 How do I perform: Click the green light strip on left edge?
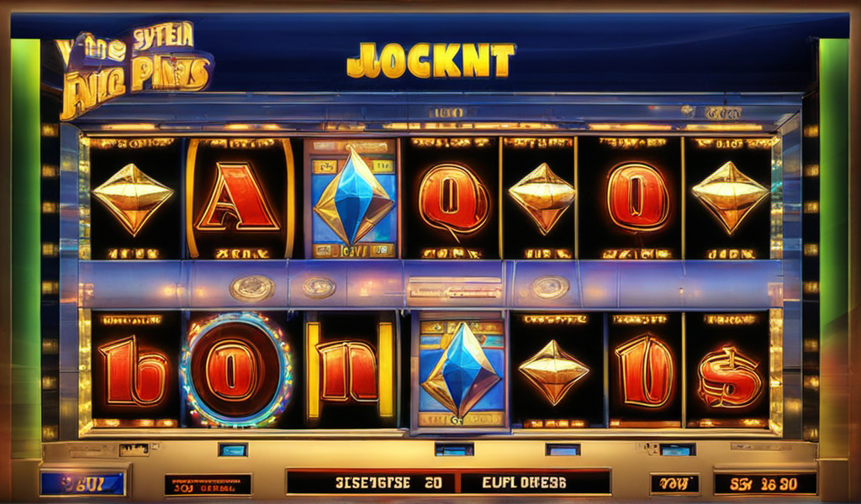coord(26,236)
